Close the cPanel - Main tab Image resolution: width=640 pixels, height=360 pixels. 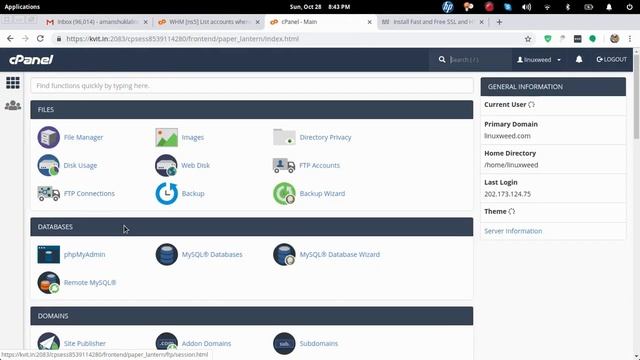tap(369, 22)
